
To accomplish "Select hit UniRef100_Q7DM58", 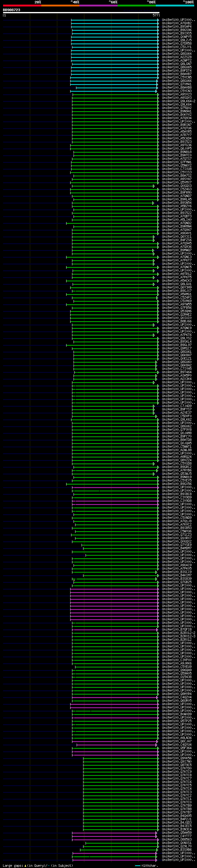I will point(177,43).
